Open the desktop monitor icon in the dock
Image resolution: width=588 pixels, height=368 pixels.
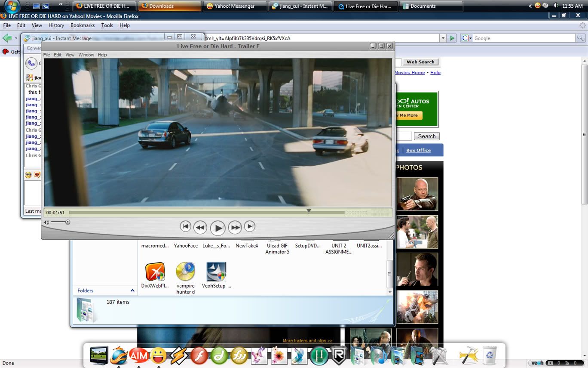tap(98, 356)
